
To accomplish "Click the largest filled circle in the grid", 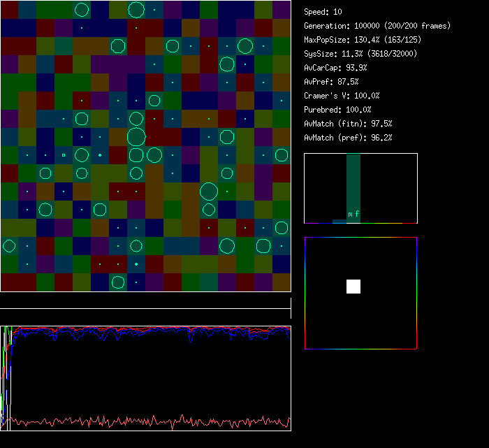I will pyautogui.click(x=208, y=191).
